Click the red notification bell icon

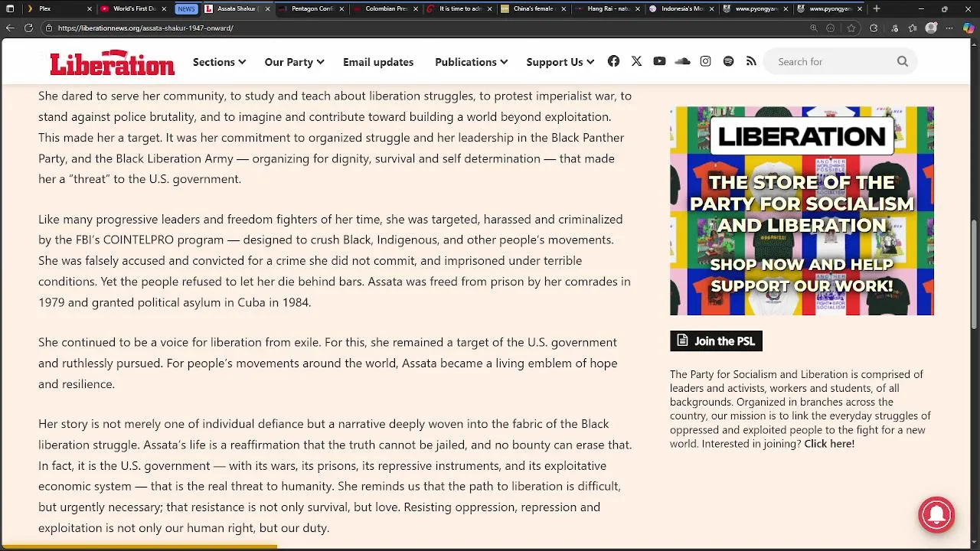[x=936, y=514]
